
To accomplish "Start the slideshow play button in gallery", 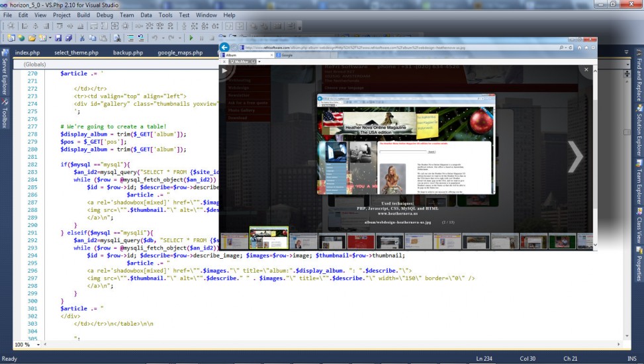I will (x=225, y=69).
